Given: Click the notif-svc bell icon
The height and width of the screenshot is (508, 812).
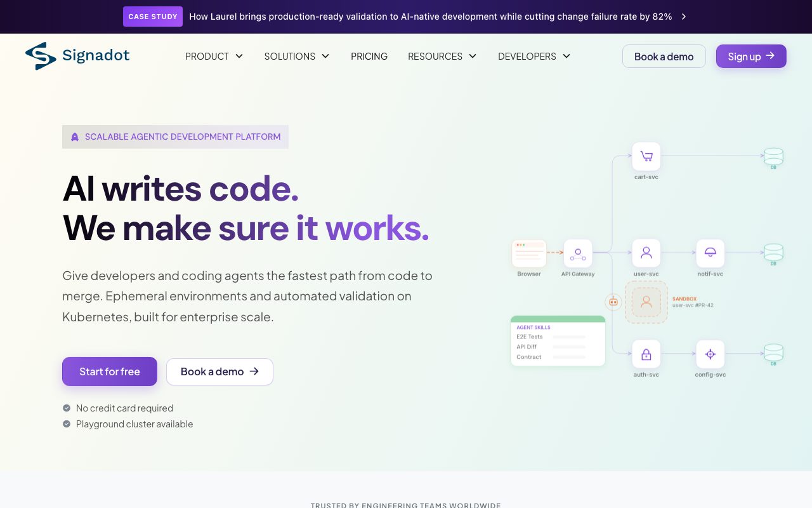Looking at the screenshot, I should pyautogui.click(x=710, y=253).
